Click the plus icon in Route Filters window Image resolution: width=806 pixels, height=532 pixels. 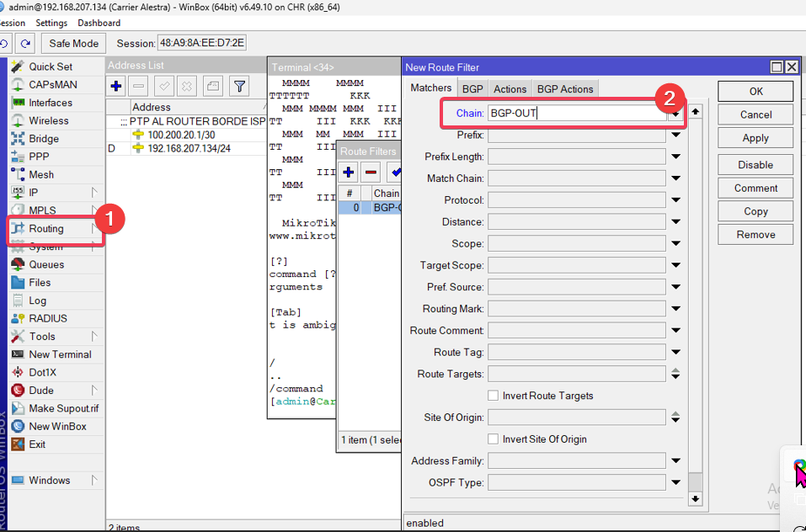(349, 173)
